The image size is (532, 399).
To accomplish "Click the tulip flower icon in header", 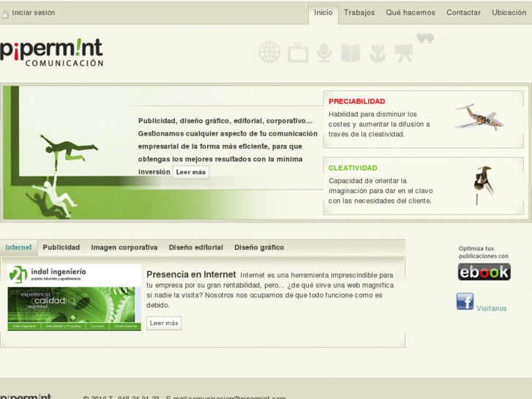I will coord(378,53).
